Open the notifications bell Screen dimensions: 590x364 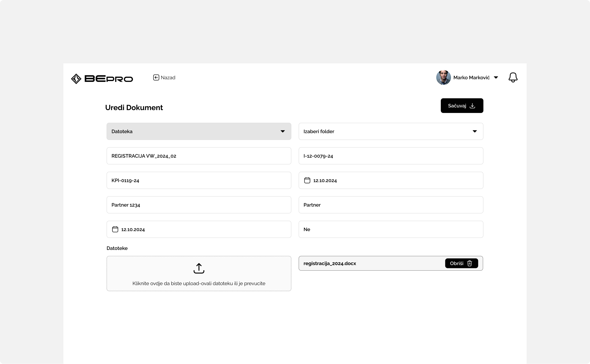click(x=513, y=77)
